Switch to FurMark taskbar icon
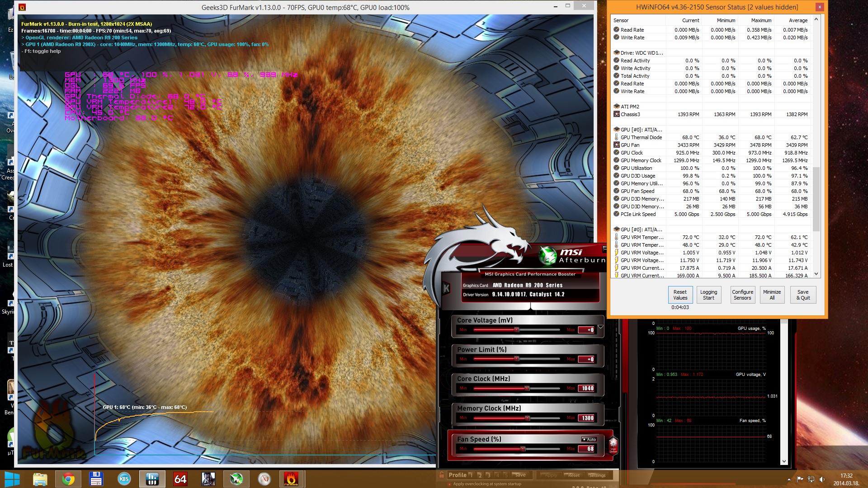The width and height of the screenshot is (868, 488). click(x=292, y=479)
